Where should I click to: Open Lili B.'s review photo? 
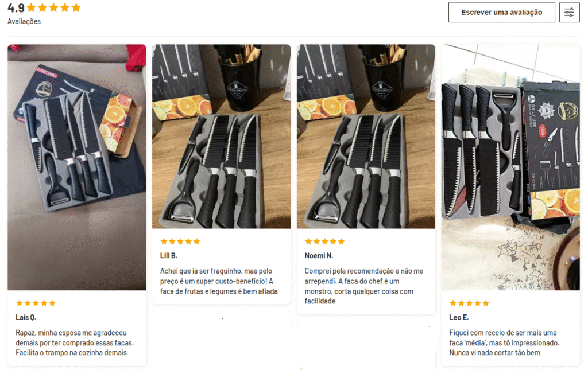click(x=221, y=137)
